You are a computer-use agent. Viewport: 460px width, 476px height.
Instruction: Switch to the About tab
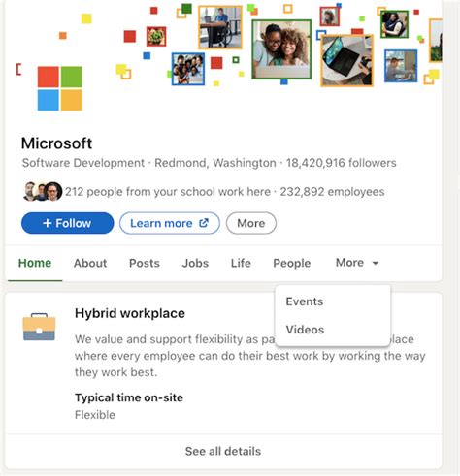90,263
